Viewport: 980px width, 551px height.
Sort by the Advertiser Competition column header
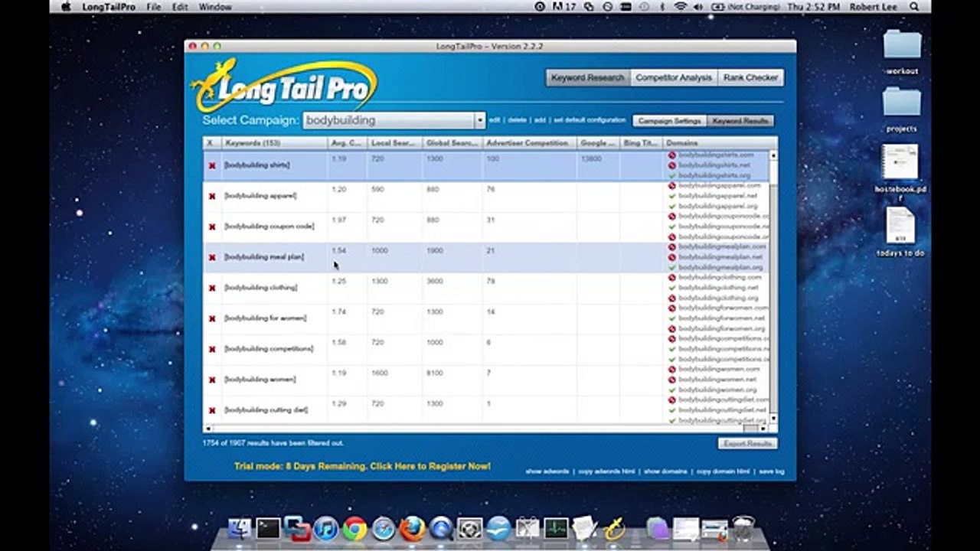pos(529,143)
